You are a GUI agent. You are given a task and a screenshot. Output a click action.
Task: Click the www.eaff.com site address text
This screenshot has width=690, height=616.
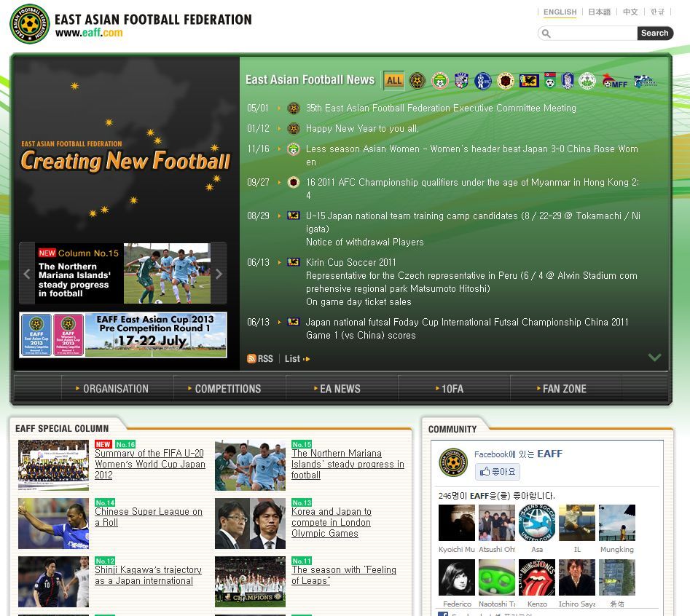coord(89,33)
